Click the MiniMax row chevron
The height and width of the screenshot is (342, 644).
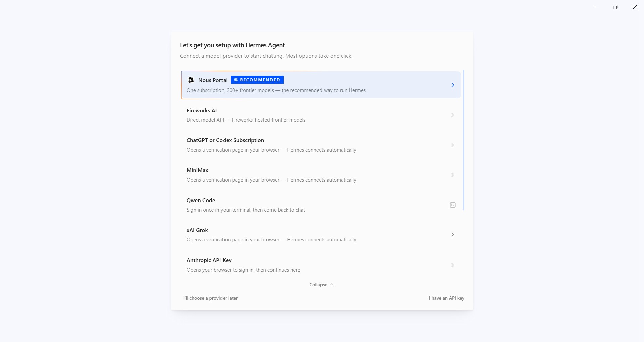point(452,175)
